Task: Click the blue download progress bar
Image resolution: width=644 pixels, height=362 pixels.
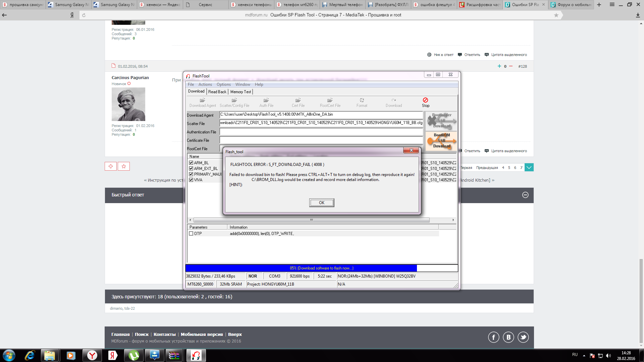Action: 301,268
